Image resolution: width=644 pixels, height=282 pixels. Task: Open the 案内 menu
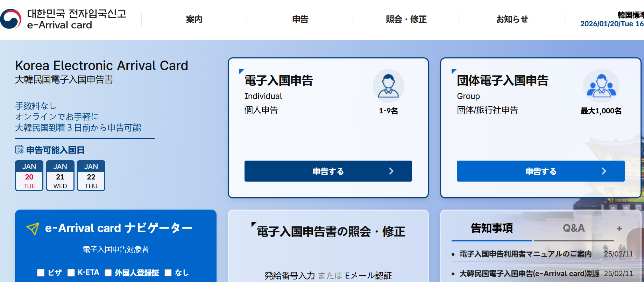click(x=194, y=19)
